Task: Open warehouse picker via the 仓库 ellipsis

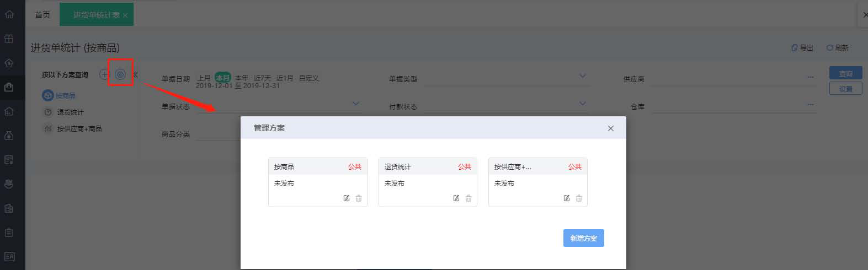Action: (810, 105)
